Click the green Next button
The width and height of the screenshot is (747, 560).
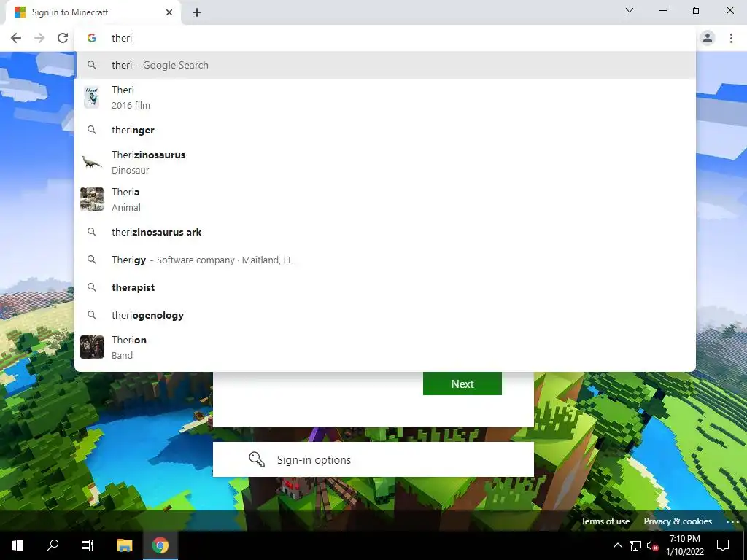click(x=462, y=384)
